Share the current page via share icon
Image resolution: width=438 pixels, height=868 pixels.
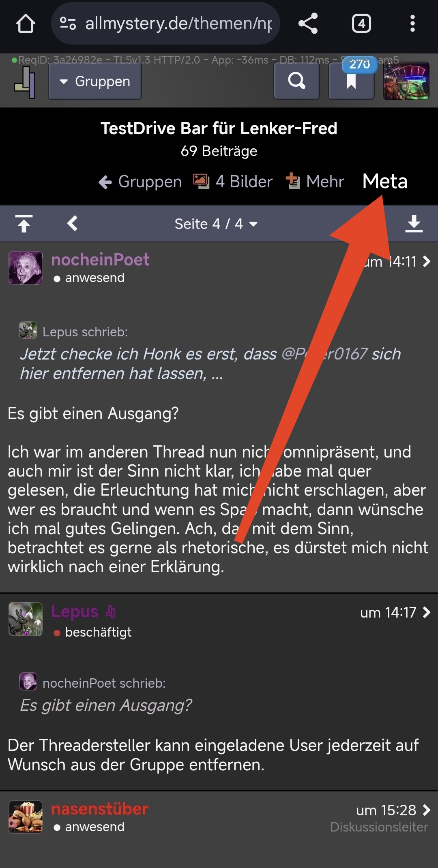pyautogui.click(x=308, y=24)
